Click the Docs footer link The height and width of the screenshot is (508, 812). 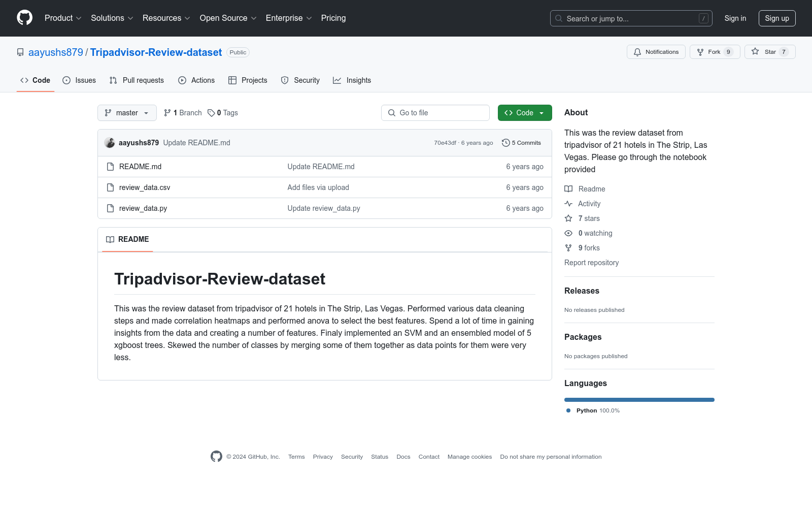point(403,457)
